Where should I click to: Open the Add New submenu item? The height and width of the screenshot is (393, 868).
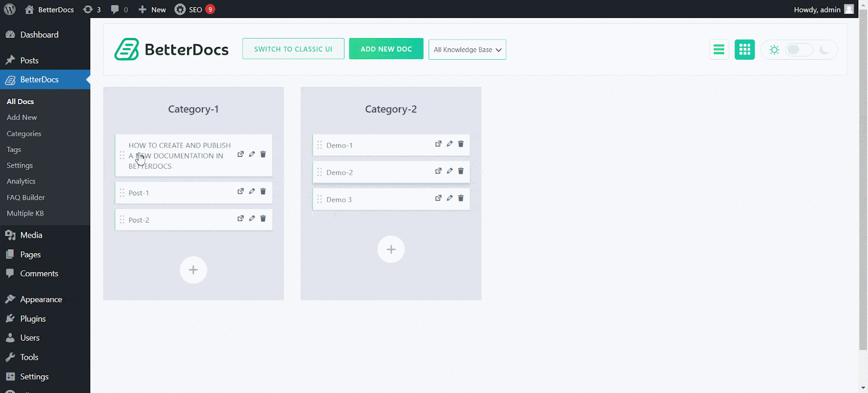22,117
